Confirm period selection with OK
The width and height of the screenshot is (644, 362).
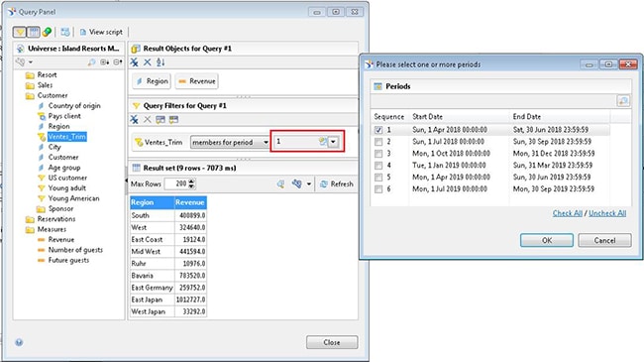[x=547, y=240]
